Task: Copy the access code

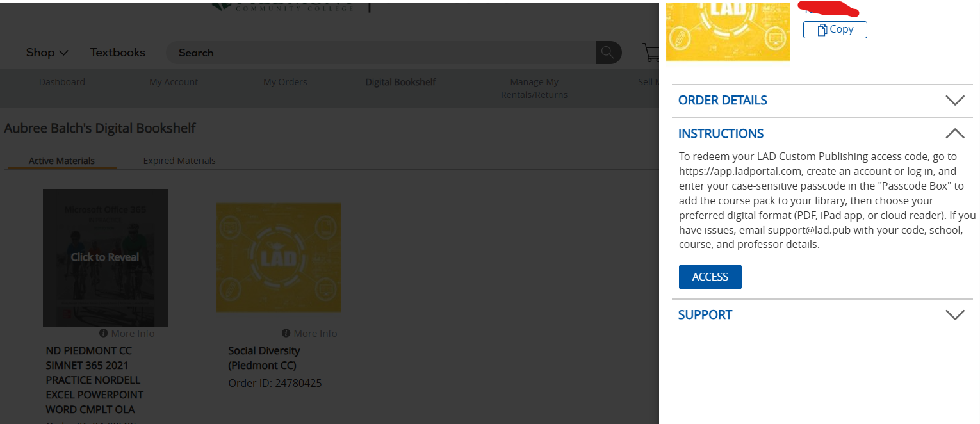Action: (835, 29)
